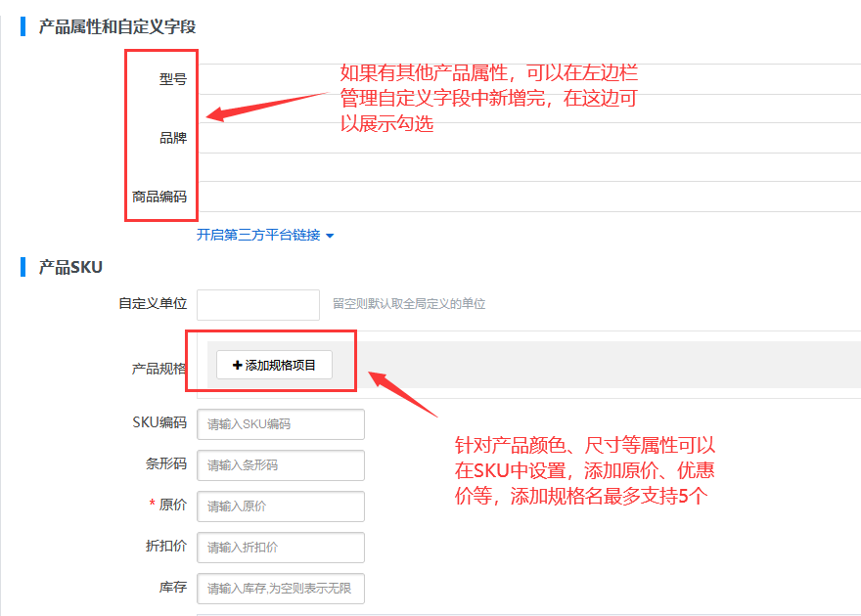The image size is (861, 616).
Task: Click the 商品编码 field label
Action: click(x=159, y=197)
